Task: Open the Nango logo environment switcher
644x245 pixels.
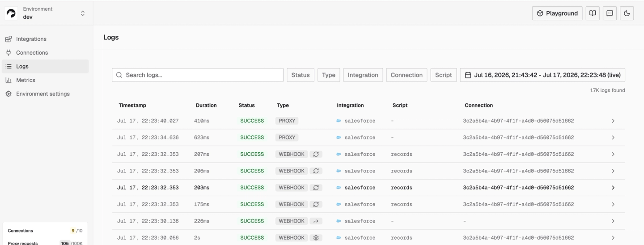Action: point(11,13)
